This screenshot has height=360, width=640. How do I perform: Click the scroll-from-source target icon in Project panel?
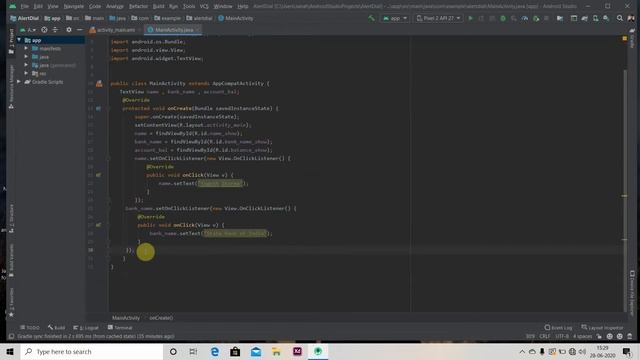click(x=44, y=30)
